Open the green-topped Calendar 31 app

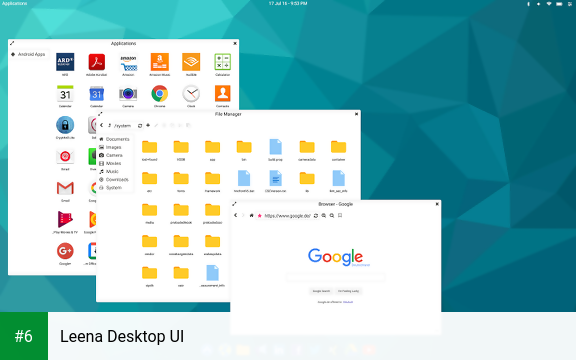65,94
